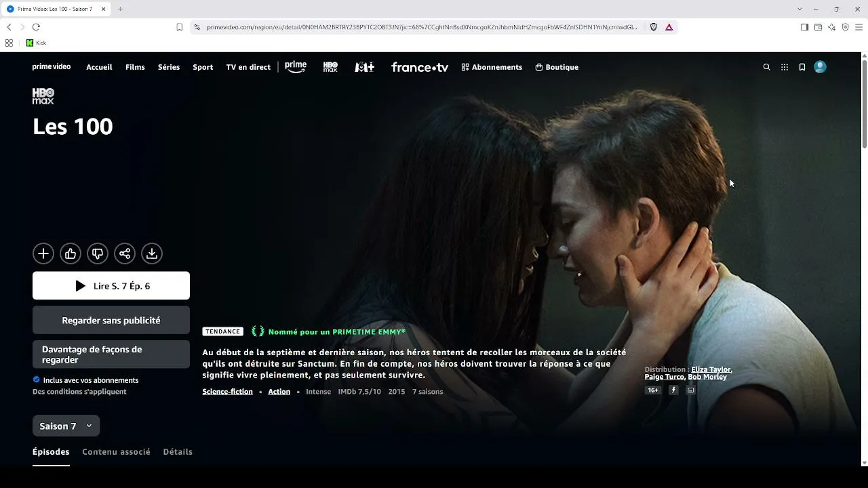
Task: Open Bob Morley cast link
Action: pyautogui.click(x=707, y=377)
